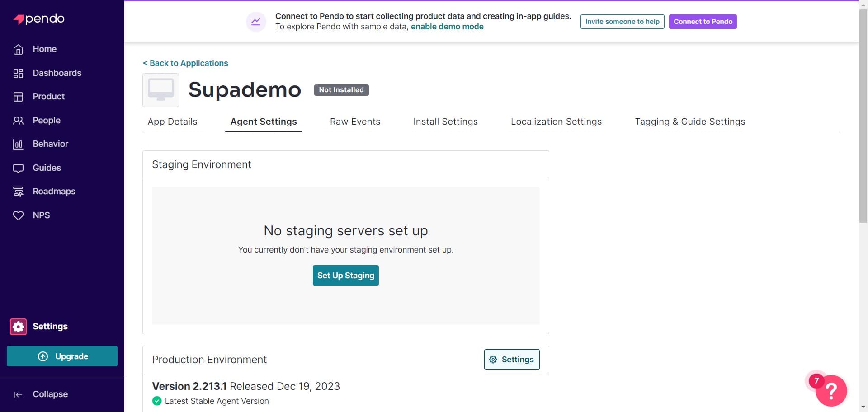Image resolution: width=868 pixels, height=412 pixels.
Task: Open People via its users icon
Action: (18, 121)
